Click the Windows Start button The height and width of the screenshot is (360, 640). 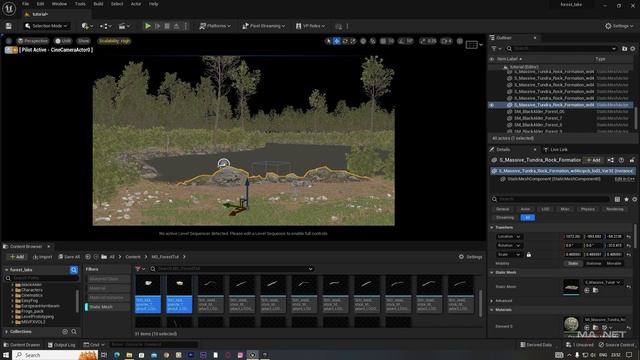tap(6, 355)
